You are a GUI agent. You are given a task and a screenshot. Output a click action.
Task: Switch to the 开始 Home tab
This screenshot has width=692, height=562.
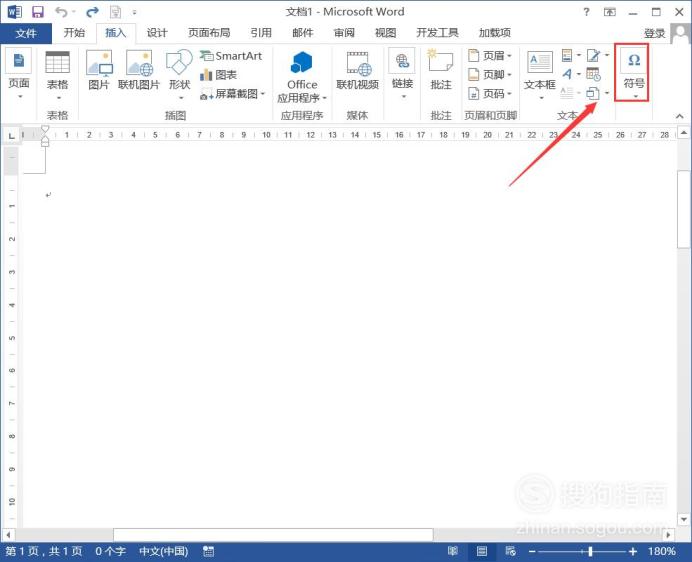pos(74,33)
